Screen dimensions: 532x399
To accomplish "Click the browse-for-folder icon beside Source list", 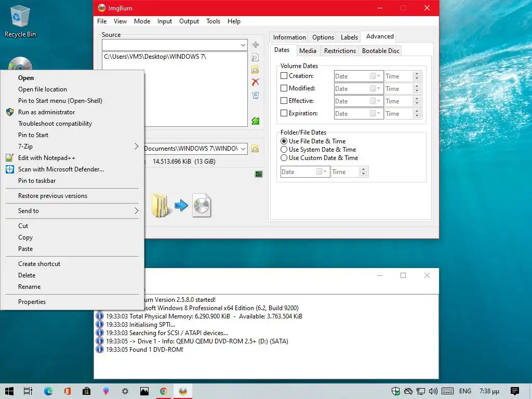I will point(255,70).
